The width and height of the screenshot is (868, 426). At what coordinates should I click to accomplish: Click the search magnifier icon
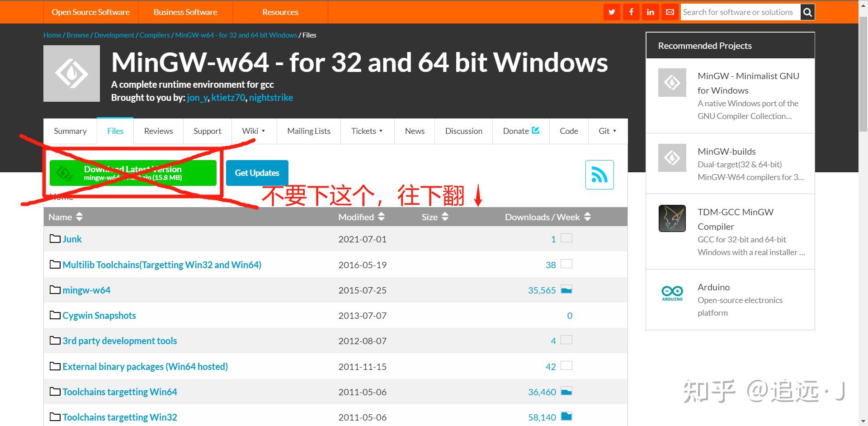tap(807, 12)
